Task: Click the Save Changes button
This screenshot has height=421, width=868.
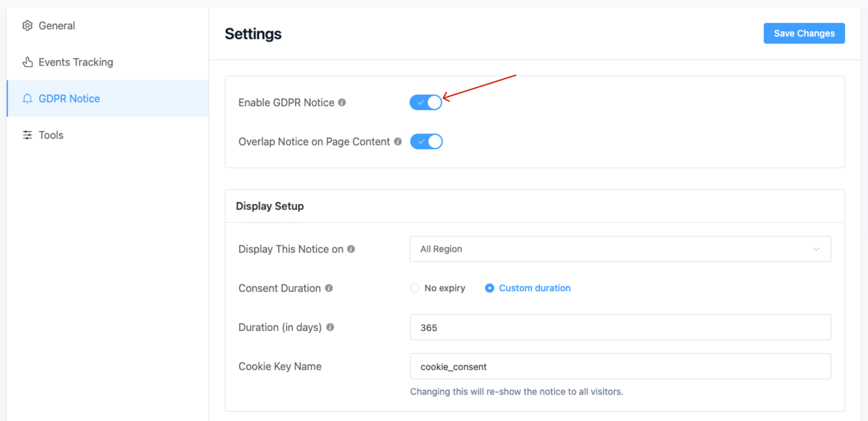Action: tap(804, 33)
